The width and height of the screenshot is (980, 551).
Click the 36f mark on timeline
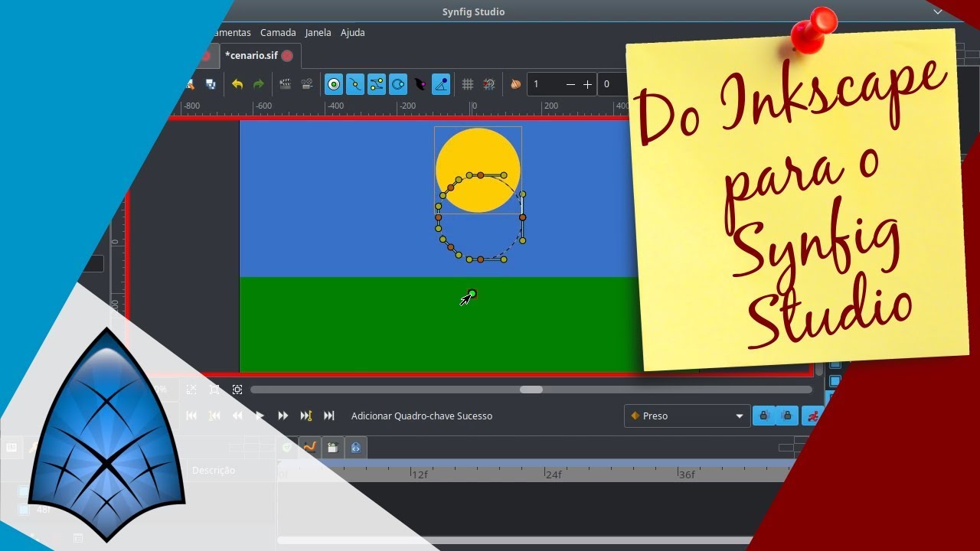(687, 474)
